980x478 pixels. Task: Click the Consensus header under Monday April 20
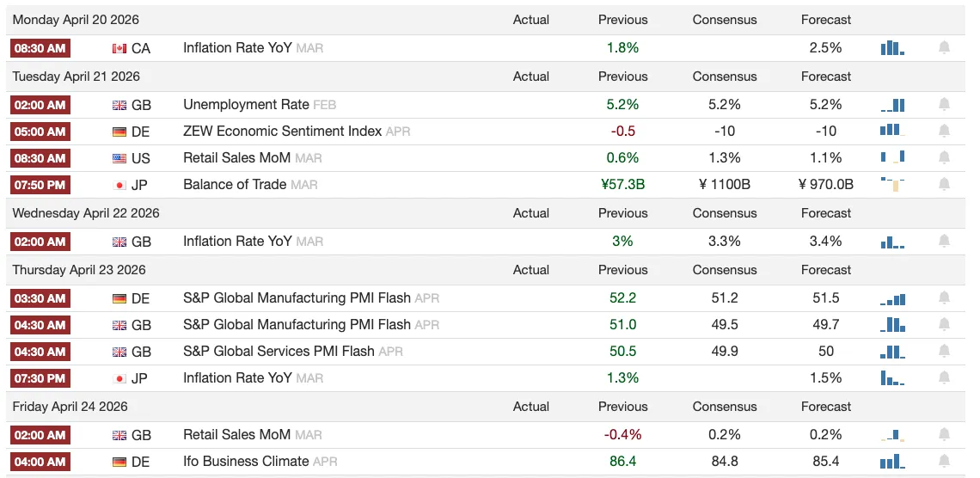(724, 20)
